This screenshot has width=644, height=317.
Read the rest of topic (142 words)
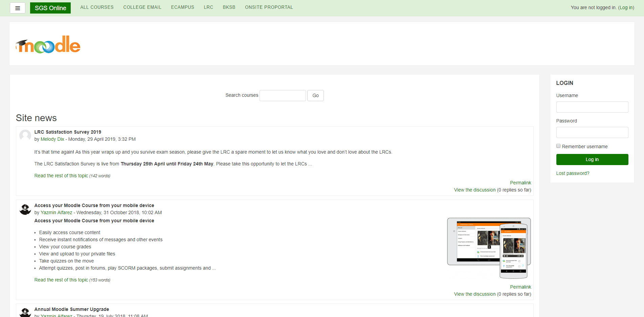61,176
